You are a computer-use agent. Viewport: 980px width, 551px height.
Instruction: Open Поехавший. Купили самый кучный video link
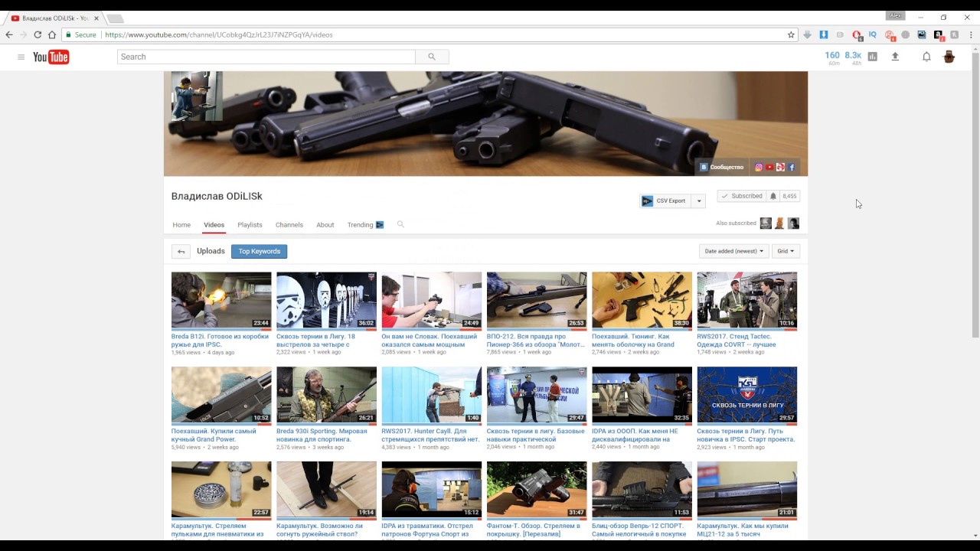[214, 435]
